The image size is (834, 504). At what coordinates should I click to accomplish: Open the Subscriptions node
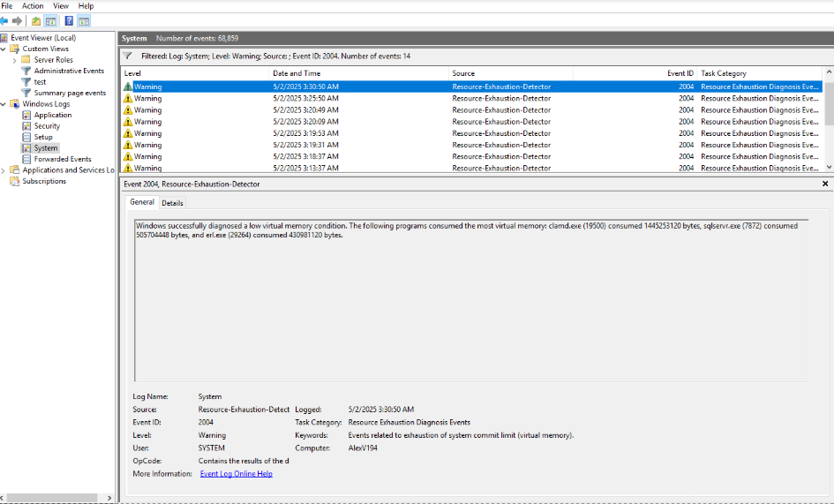44,181
